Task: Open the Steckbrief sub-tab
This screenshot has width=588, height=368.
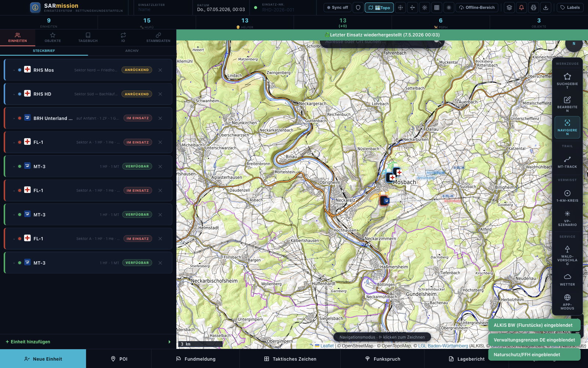Action: click(x=44, y=51)
